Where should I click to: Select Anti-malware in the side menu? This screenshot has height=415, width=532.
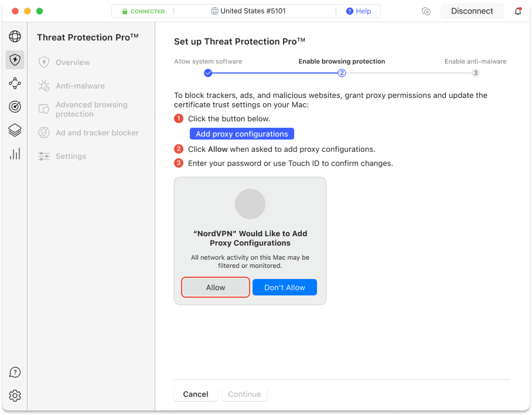tap(80, 86)
